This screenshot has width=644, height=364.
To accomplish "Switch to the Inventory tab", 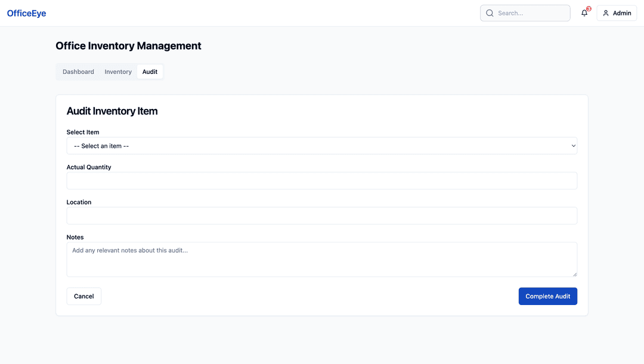I will 117,71.
